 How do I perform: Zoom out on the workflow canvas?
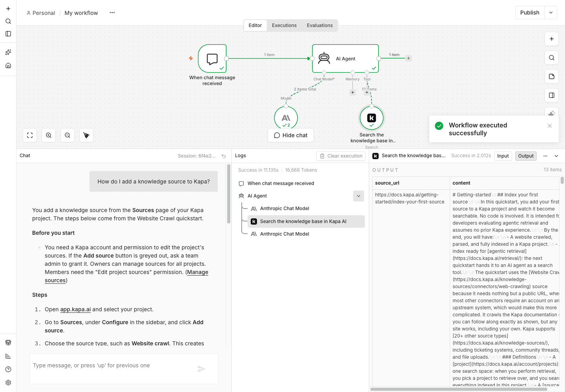[67, 135]
